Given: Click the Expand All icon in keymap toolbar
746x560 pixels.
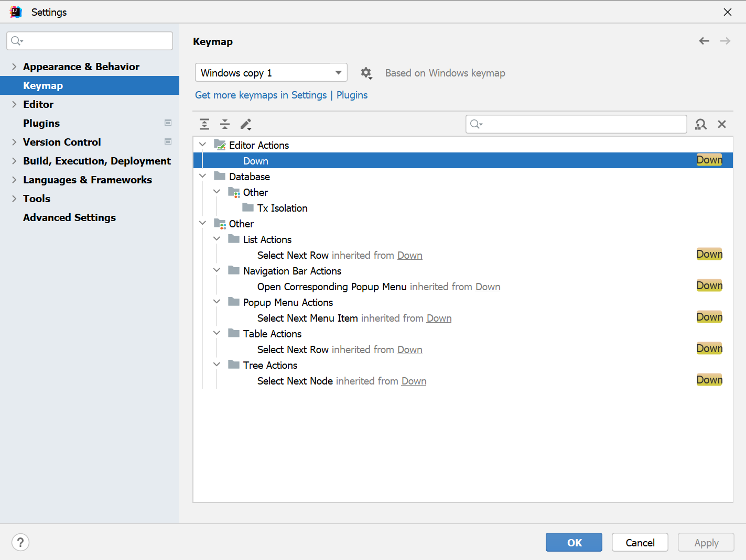Looking at the screenshot, I should pyautogui.click(x=204, y=124).
